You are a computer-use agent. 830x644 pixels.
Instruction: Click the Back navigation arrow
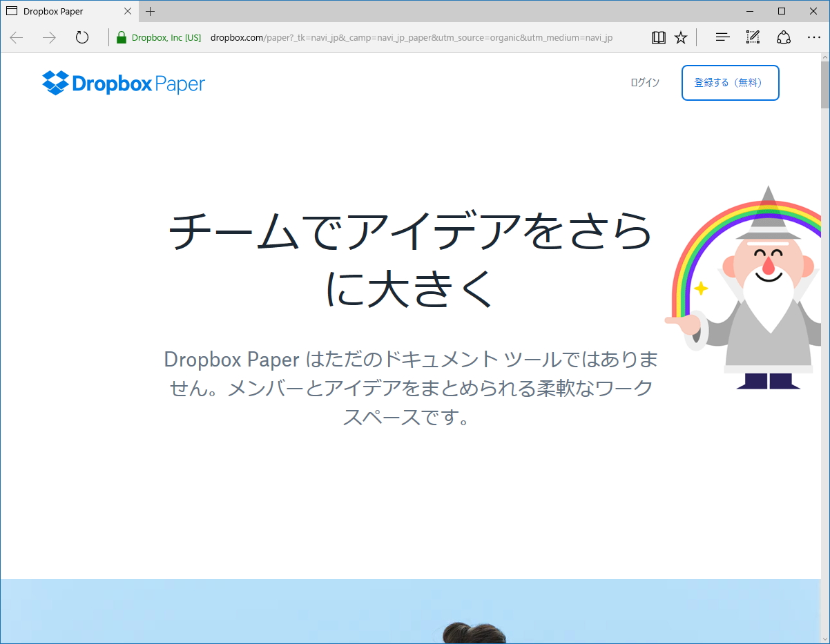(x=15, y=37)
